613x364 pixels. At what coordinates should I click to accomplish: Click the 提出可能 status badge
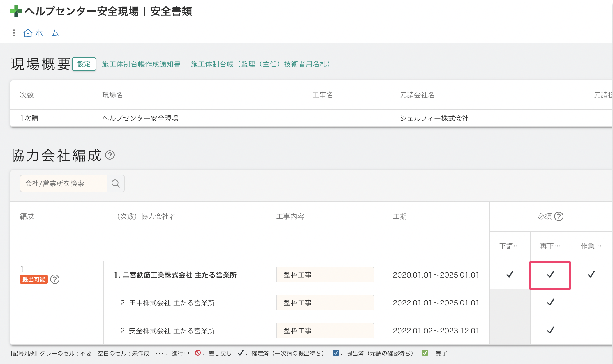point(34,279)
